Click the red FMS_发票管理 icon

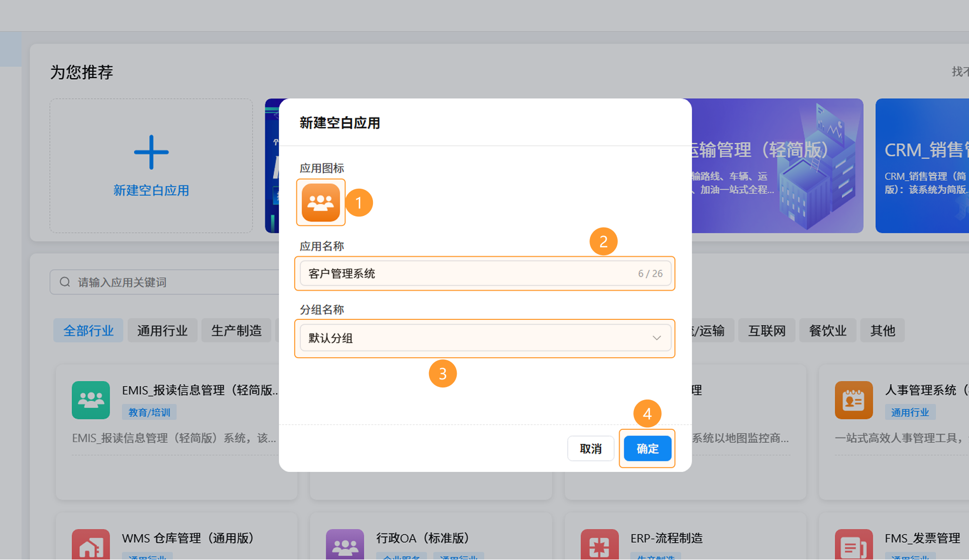[x=853, y=544]
